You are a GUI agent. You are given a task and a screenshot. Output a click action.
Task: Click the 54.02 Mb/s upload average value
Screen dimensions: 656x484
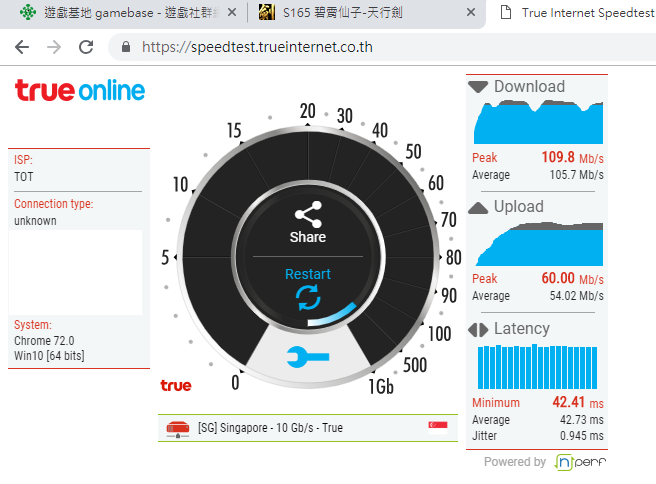(x=577, y=296)
